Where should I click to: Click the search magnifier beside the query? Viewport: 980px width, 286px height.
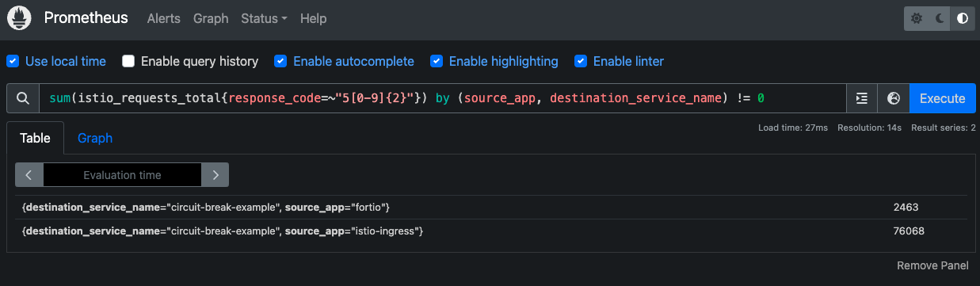(22, 98)
